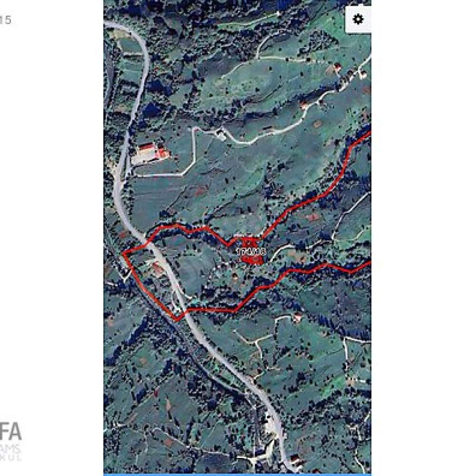Click the corner of the white L-shaped path

pyautogui.click(x=183, y=175)
